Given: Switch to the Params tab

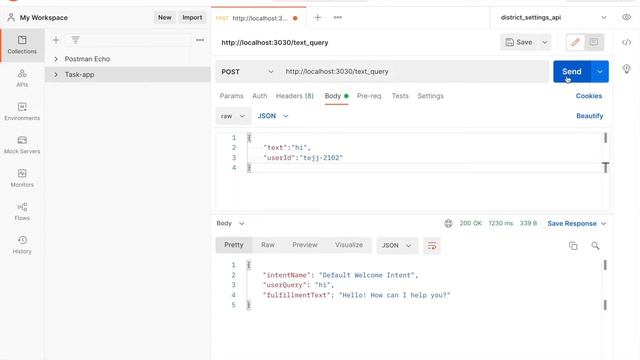Looking at the screenshot, I should (x=231, y=96).
